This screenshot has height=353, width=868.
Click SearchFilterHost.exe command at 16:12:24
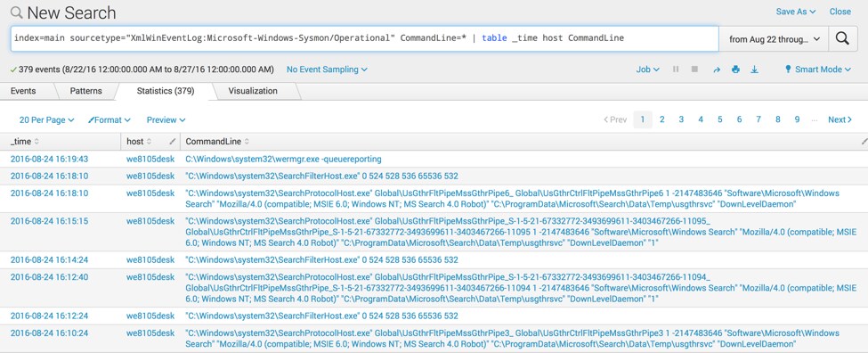point(321,316)
